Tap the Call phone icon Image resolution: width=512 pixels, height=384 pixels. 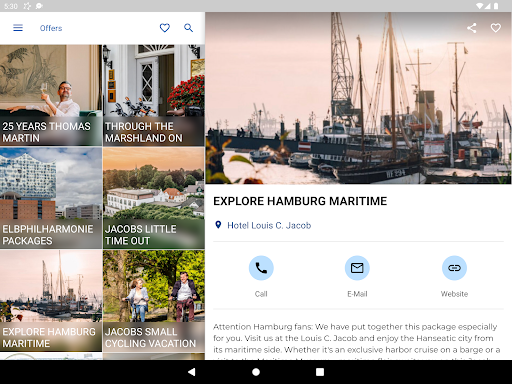coord(261,268)
